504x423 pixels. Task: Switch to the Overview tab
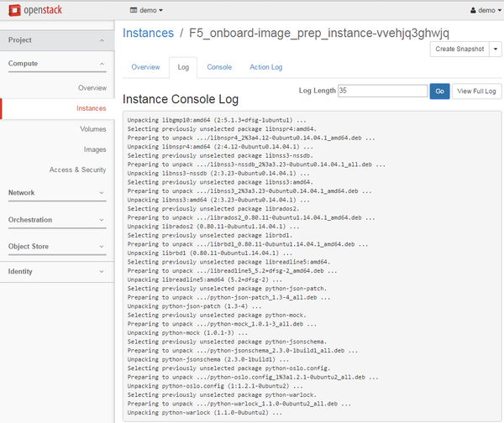pos(145,67)
